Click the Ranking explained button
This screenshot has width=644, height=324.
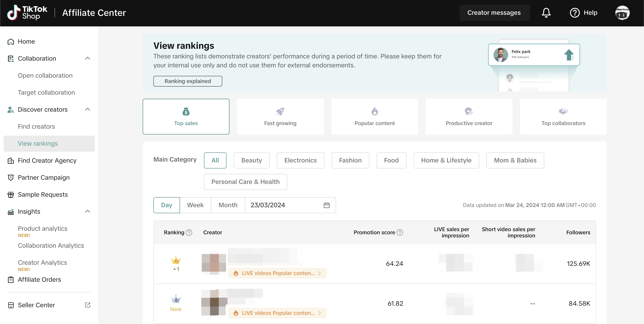[x=188, y=81]
